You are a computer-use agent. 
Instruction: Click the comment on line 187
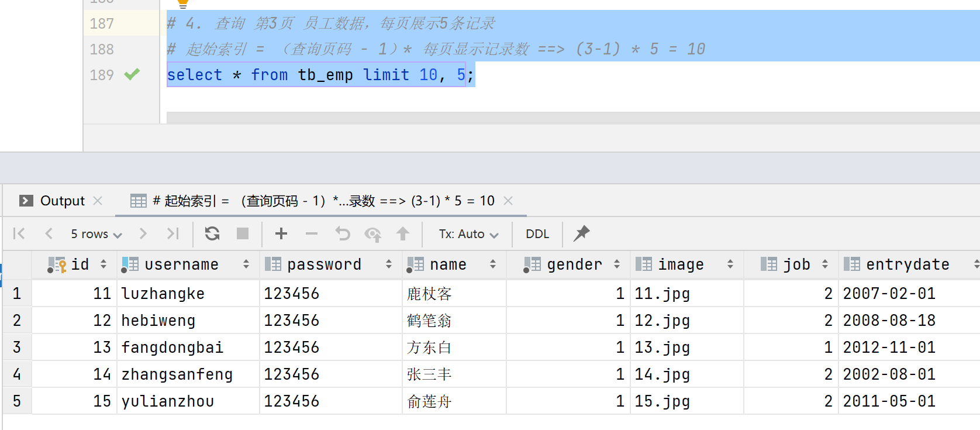coord(331,23)
